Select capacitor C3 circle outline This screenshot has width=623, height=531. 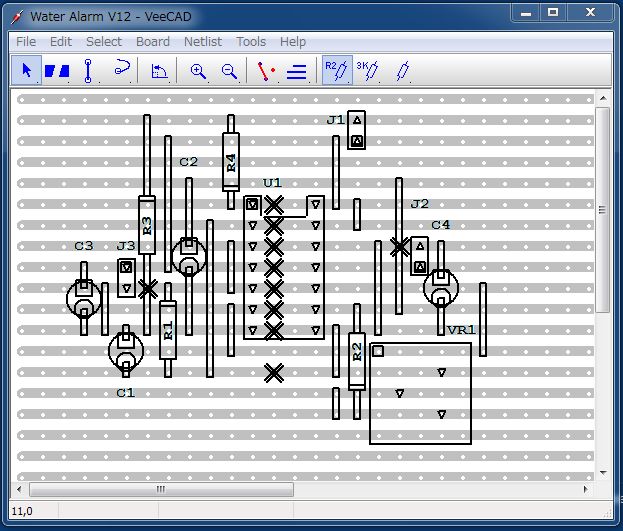tap(84, 298)
